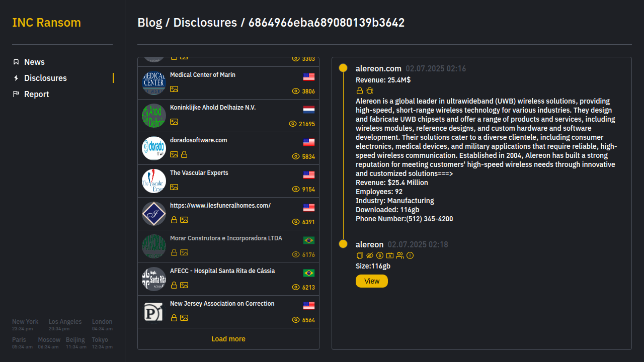
Task: Click lock icon under ilesfuneralhomes.com
Action: [x=174, y=220]
